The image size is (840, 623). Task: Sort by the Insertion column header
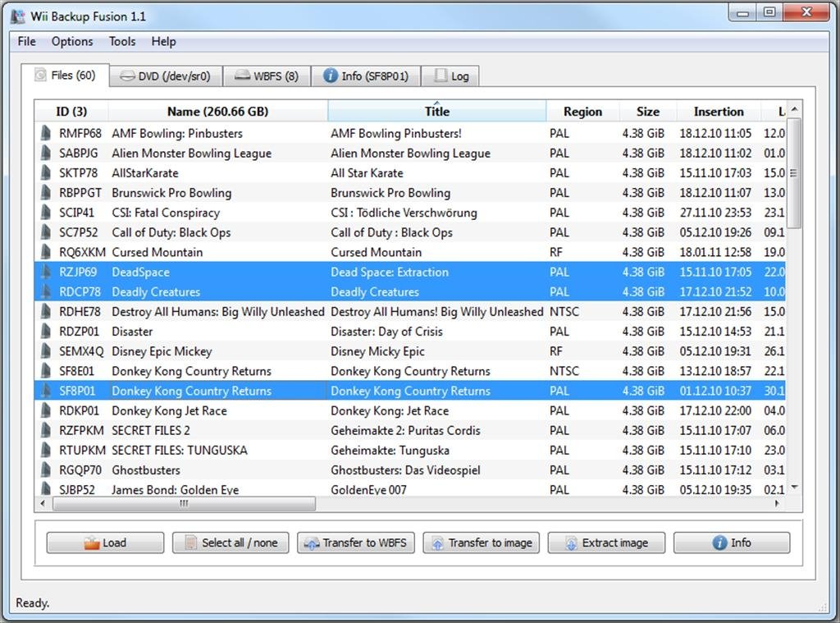tap(719, 111)
